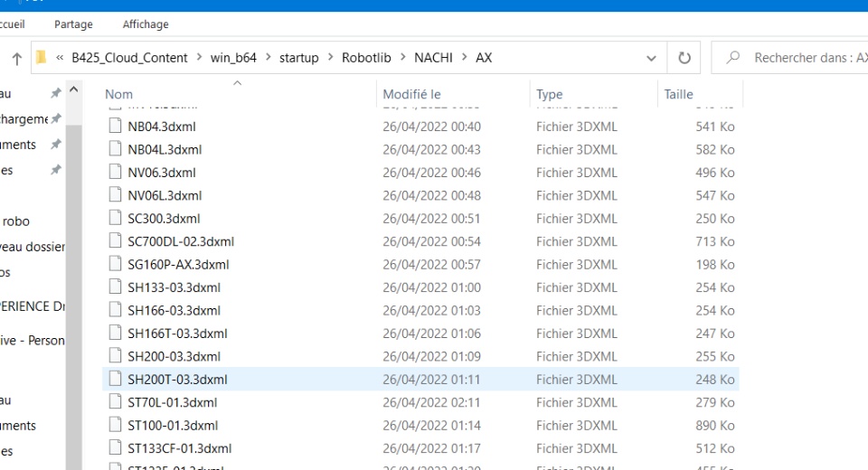Navigate to NACHI breadcrumb segment
This screenshot has height=470, width=868.
pyautogui.click(x=433, y=58)
